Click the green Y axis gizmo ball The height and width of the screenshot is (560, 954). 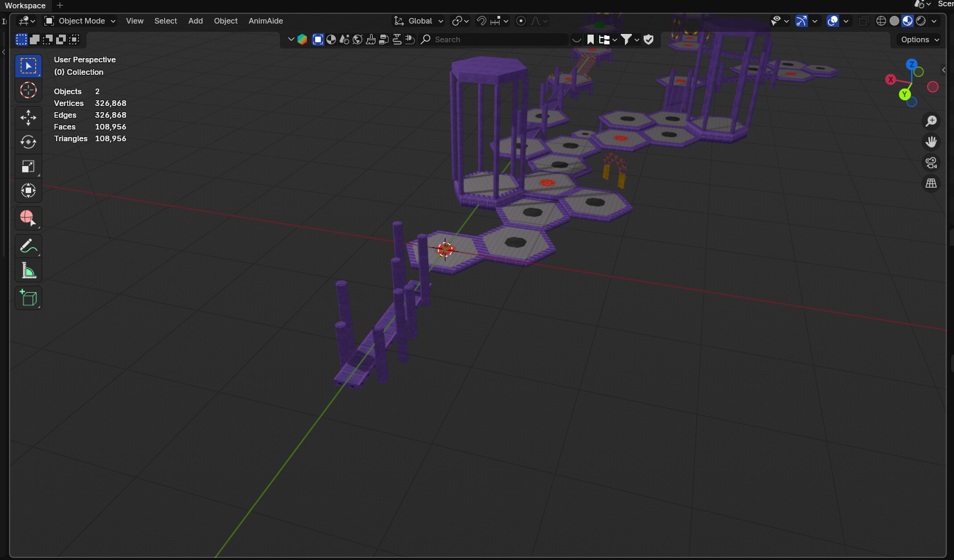[x=905, y=94]
